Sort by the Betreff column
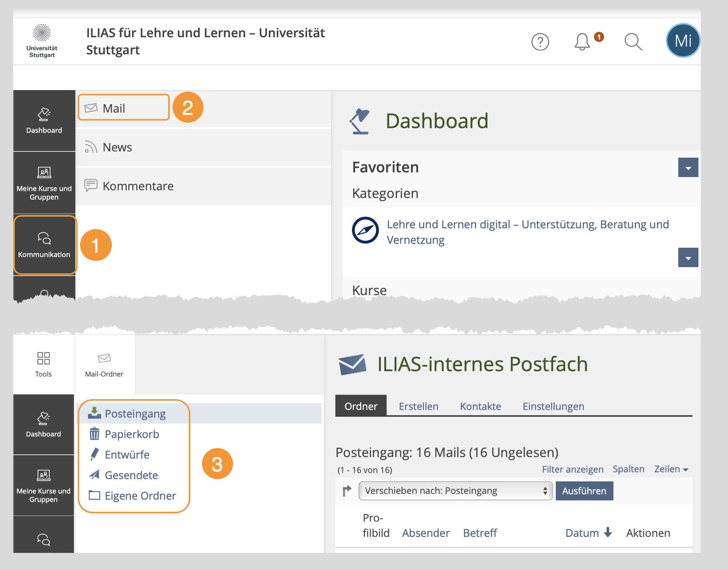This screenshot has width=728, height=570. point(480,533)
